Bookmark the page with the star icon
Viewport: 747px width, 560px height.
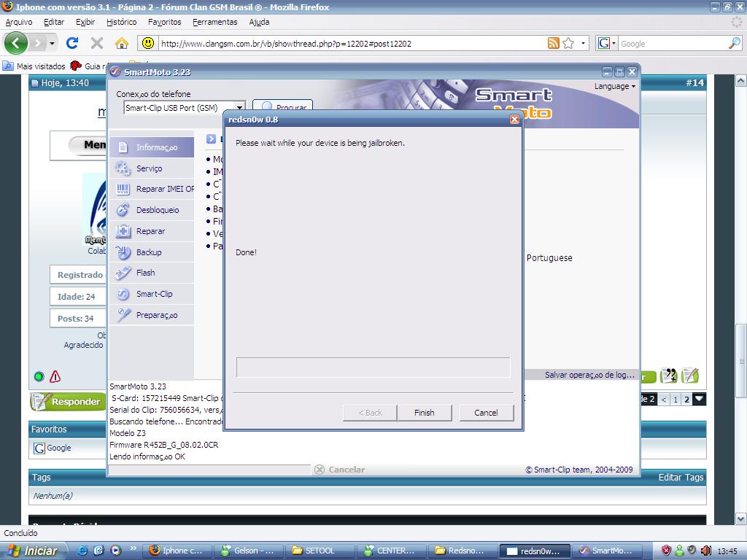pos(568,43)
